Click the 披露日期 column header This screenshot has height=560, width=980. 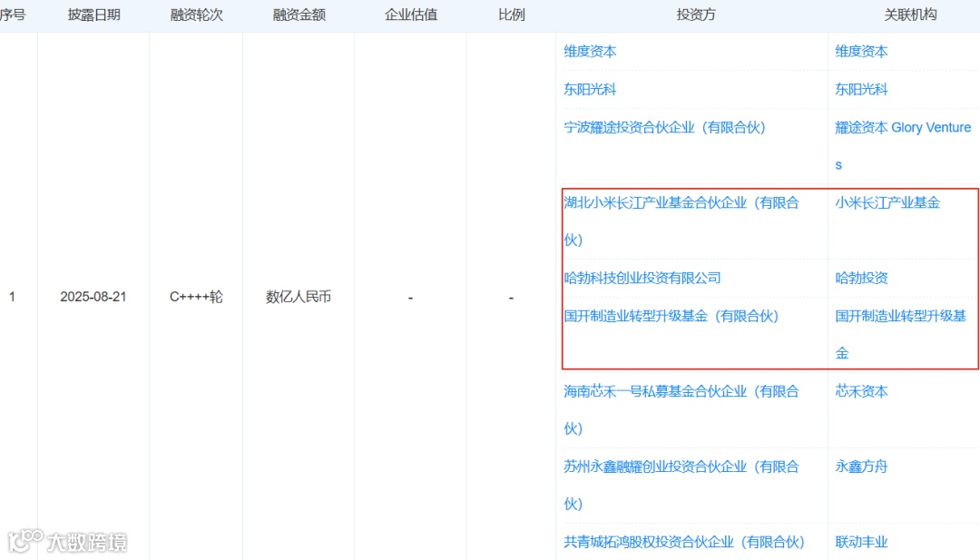[x=93, y=15]
